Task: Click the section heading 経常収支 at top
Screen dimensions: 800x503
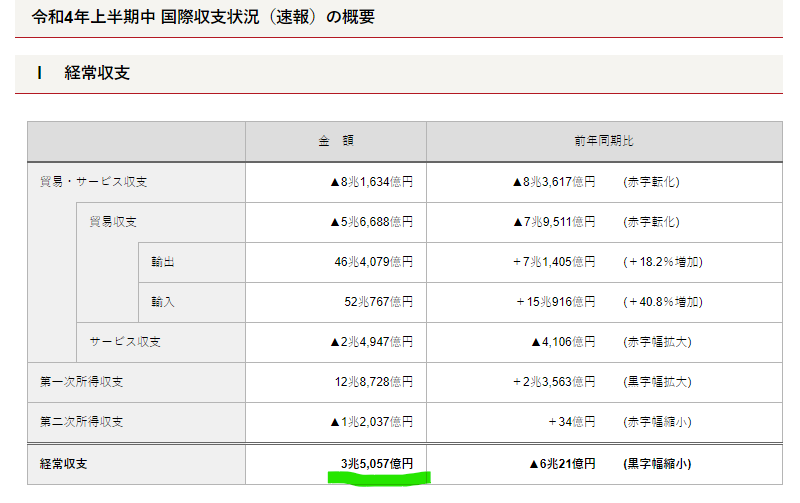Action: click(97, 73)
